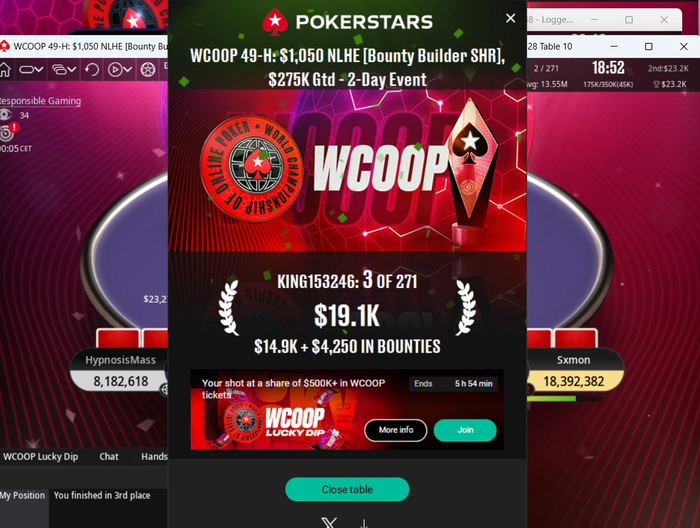Dismiss results popup with the X icon
The image size is (700, 528).
(510, 18)
